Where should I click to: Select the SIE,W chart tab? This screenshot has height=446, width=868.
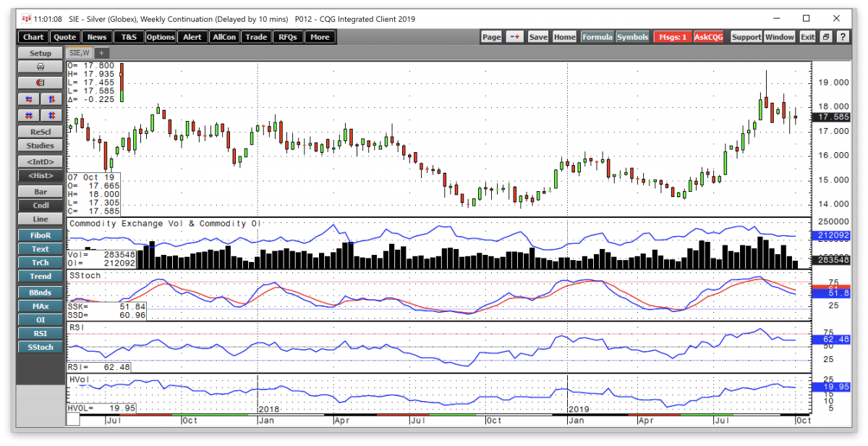click(79, 53)
